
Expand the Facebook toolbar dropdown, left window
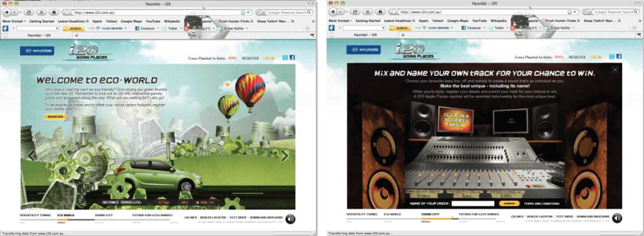pos(157,28)
